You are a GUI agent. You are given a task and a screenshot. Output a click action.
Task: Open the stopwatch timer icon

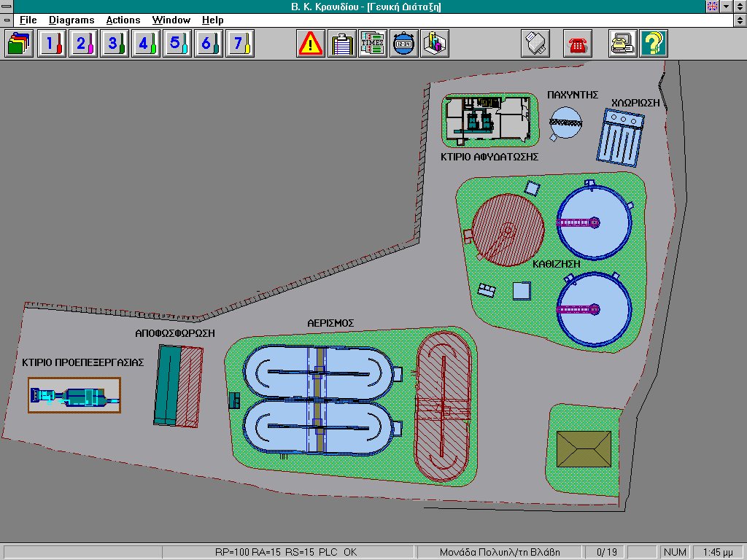[403, 44]
